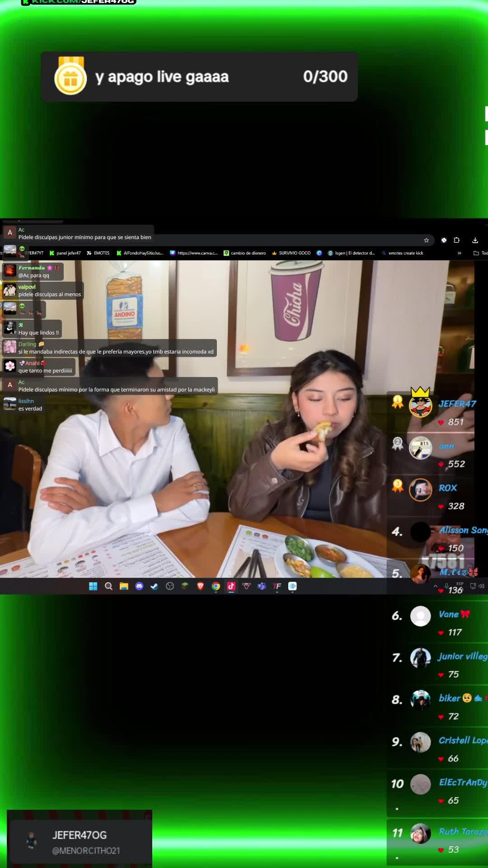Launch Minecraft block icon on taskbar
Screen dimensions: 488x868
tap(185, 586)
